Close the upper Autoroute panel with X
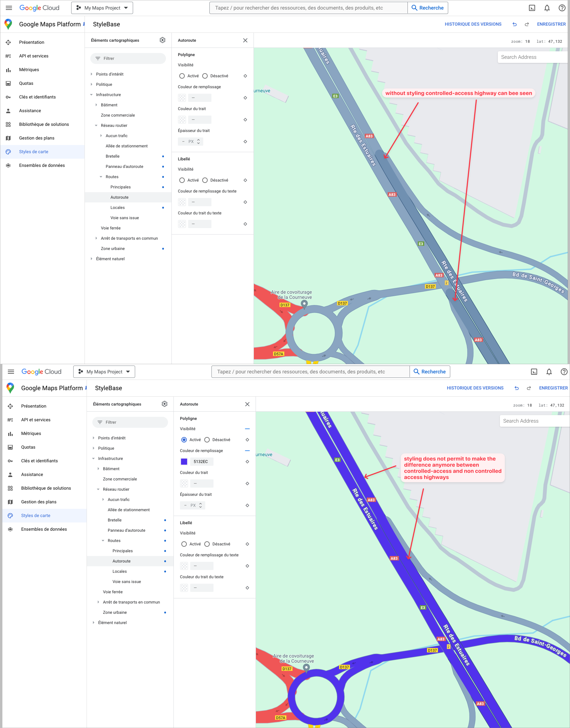The width and height of the screenshot is (570, 728). [x=245, y=40]
